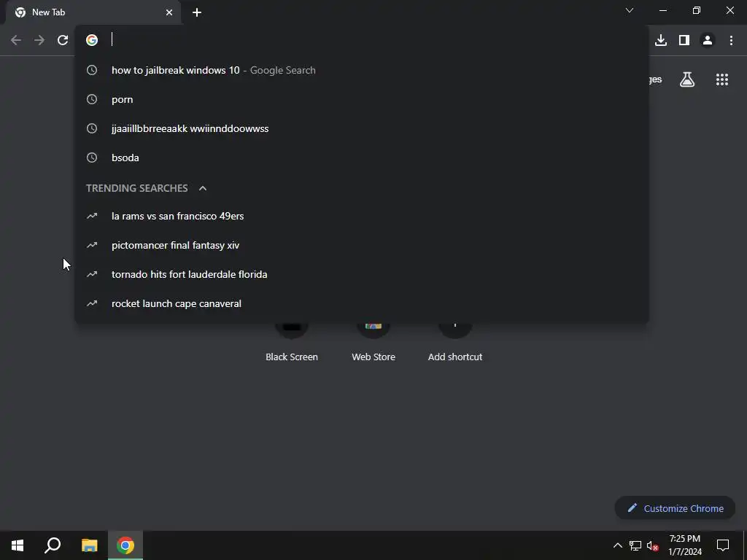Click the Chrome icon in the taskbar
The image size is (747, 560).
click(x=125, y=545)
